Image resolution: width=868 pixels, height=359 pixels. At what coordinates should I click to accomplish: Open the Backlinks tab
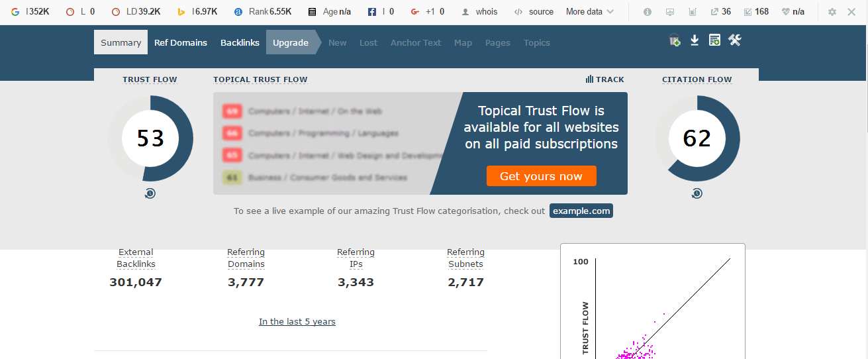point(240,42)
